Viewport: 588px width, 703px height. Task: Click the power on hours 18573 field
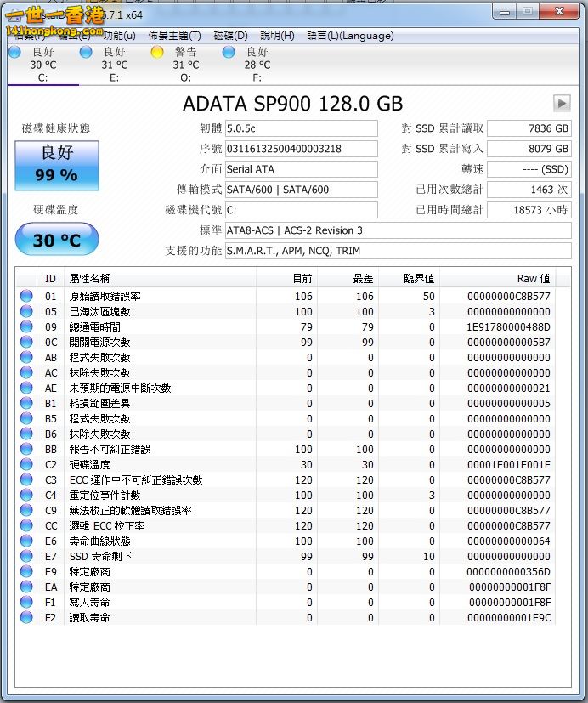(529, 210)
